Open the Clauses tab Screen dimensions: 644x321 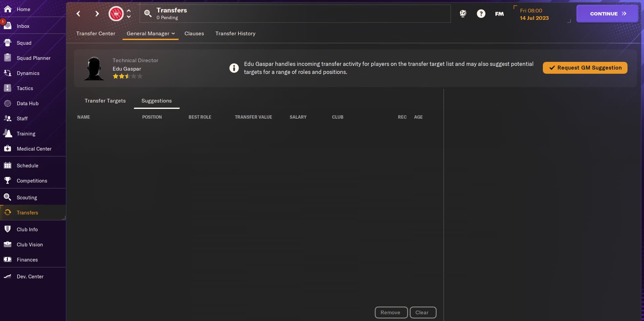(x=194, y=33)
